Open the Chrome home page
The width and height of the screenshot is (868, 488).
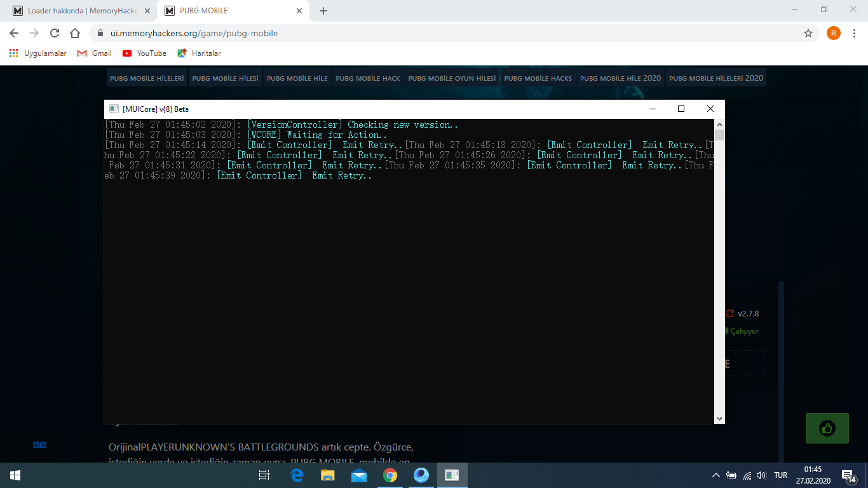coord(75,33)
